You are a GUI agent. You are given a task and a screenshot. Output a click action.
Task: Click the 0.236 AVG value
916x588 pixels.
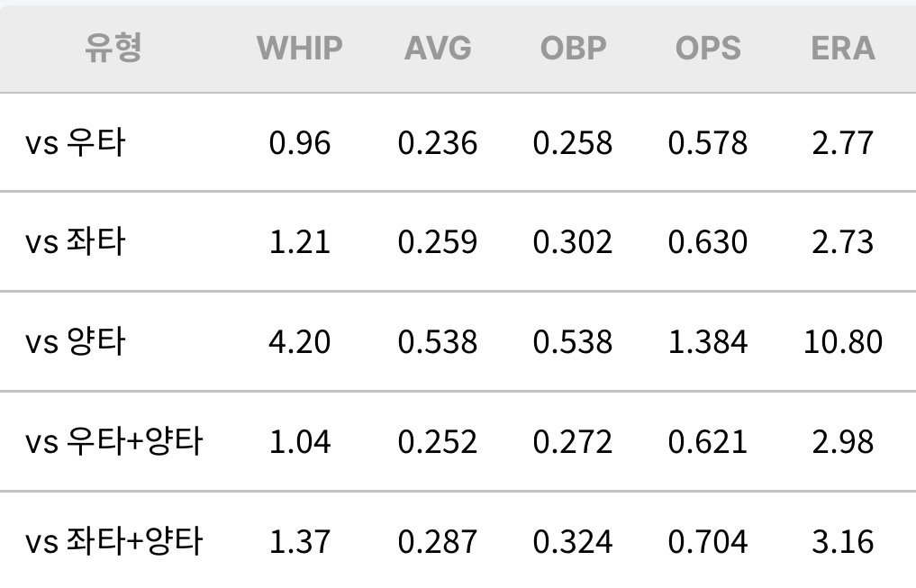pyautogui.click(x=438, y=143)
